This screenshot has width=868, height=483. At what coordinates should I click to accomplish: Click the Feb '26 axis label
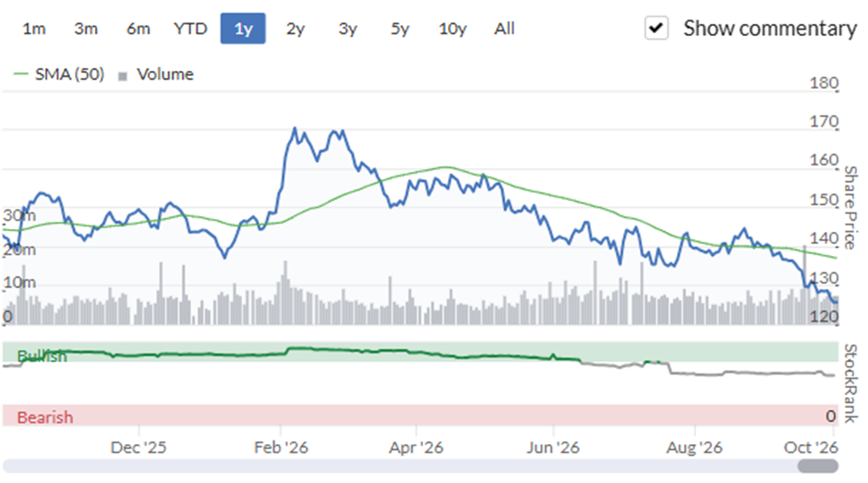(281, 448)
